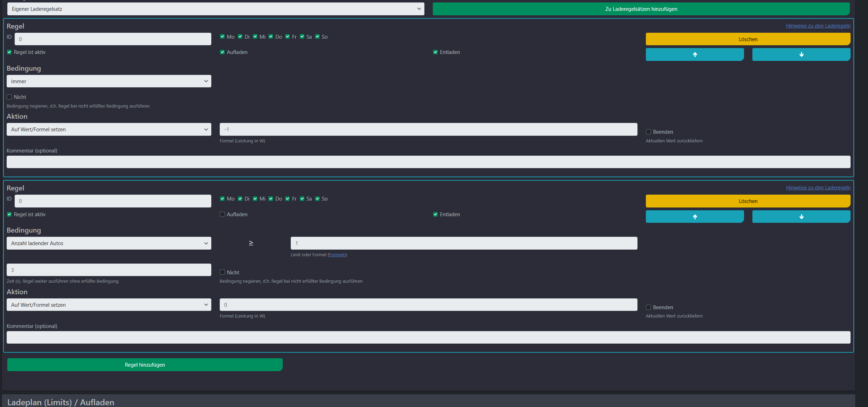The height and width of the screenshot is (407, 868).
Task: Move second rule up with arrow button
Action: (x=695, y=217)
